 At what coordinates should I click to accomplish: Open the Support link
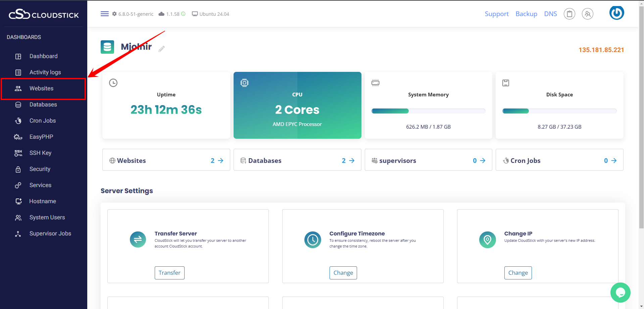[x=496, y=14]
